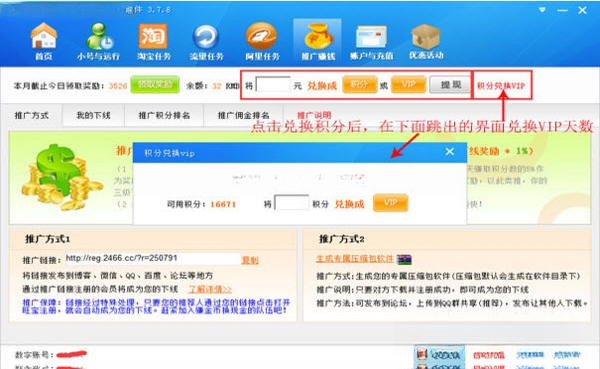Minimize the application window

(x=562, y=10)
